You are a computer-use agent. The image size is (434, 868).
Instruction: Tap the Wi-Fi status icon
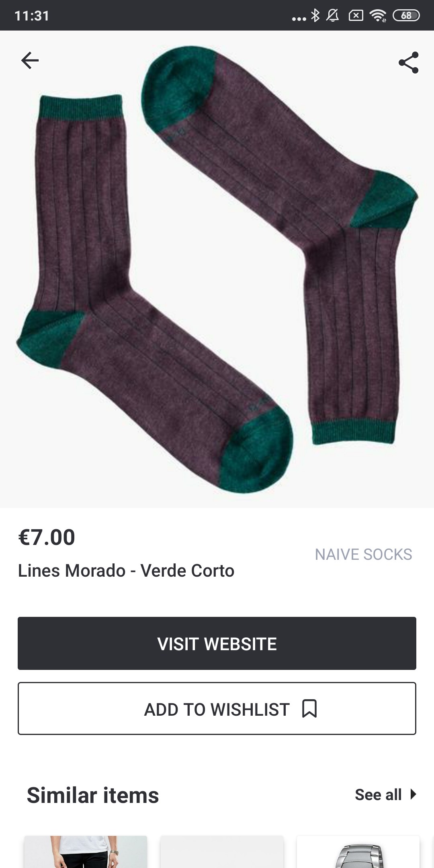[378, 15]
